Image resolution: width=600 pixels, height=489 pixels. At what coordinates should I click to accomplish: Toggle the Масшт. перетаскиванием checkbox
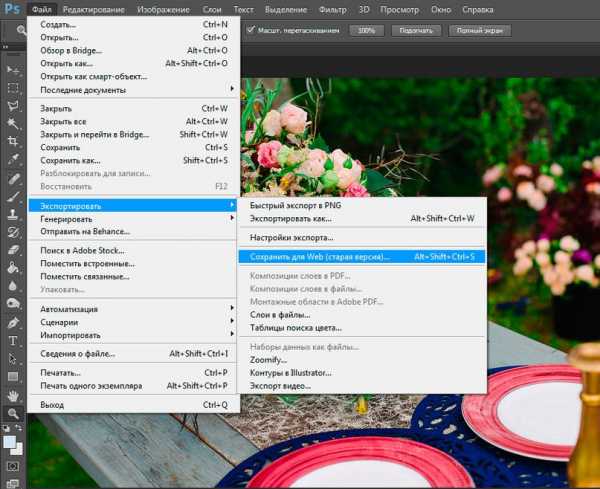tap(251, 30)
